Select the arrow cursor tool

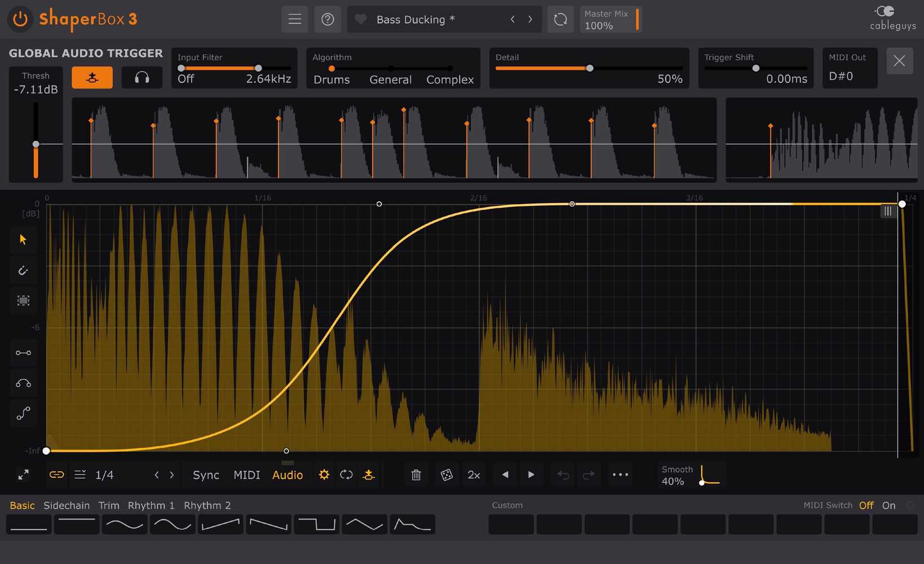click(23, 239)
